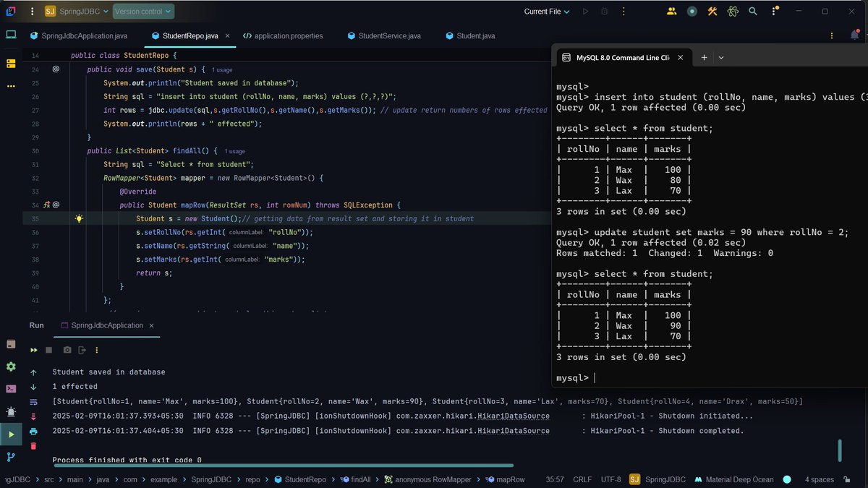868x488 pixels.
Task: Click the green atom icon in toolbar
Action: 733,12
